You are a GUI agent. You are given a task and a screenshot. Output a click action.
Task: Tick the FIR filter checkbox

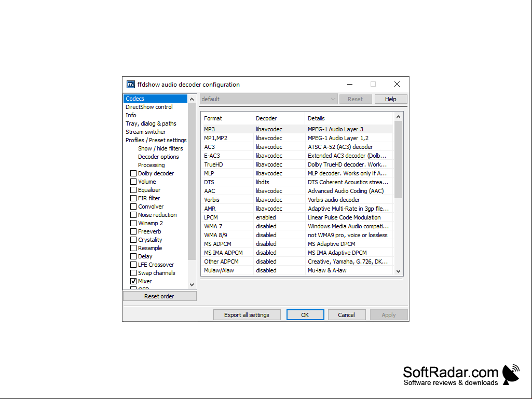click(x=133, y=198)
